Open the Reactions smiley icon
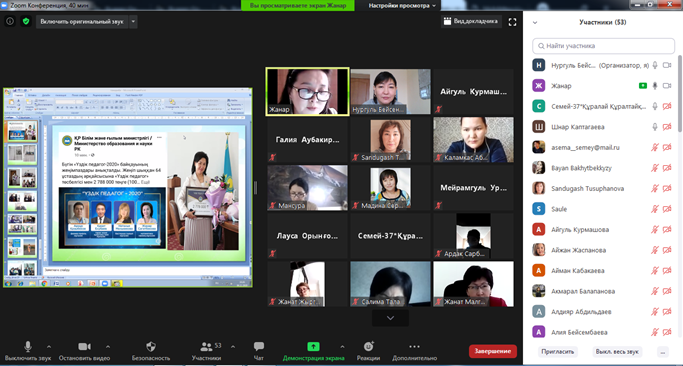683x366 pixels. [369, 347]
